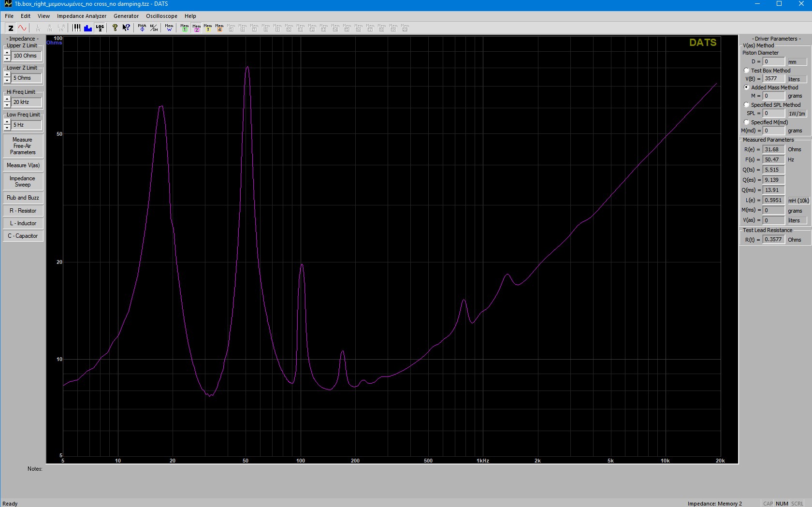Viewport: 812px width, 507px height.
Task: Click the L IN input toolbar icon
Action: click(x=38, y=28)
